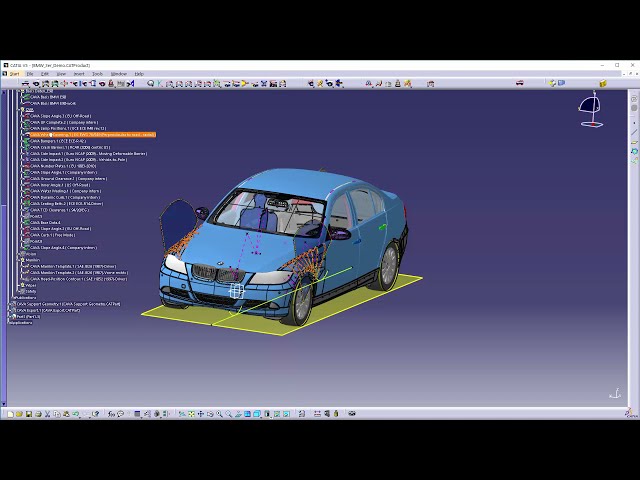This screenshot has height=480, width=640.
Task: Click the yellow cube icon at top right
Action: [x=603, y=83]
